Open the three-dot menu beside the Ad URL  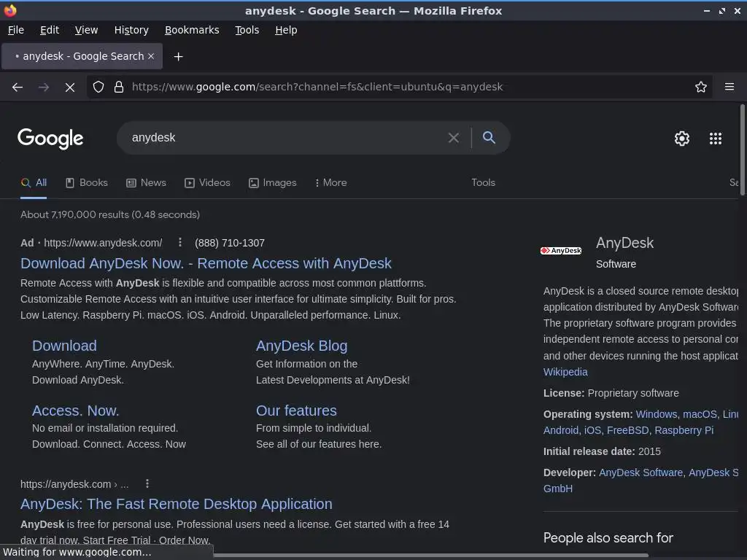pyautogui.click(x=180, y=243)
